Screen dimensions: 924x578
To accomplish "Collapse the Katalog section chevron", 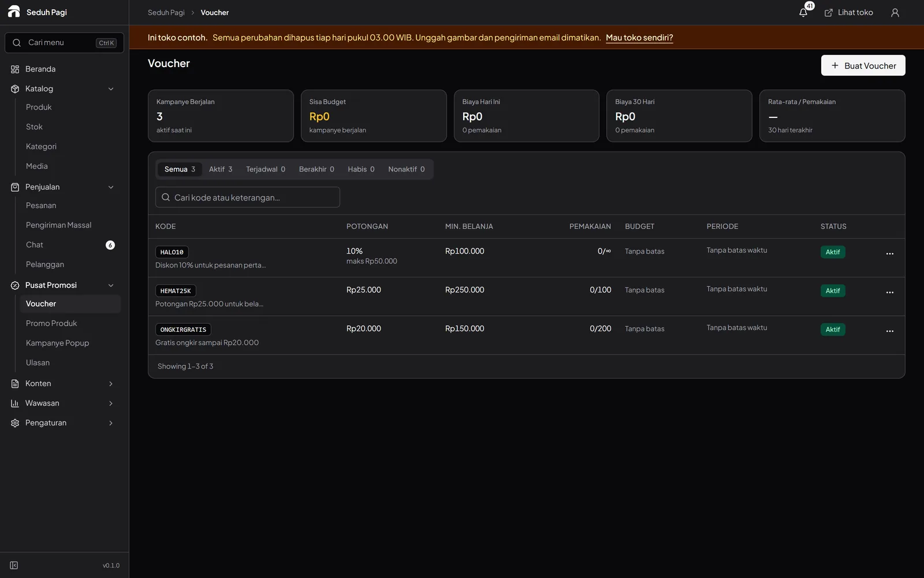I will click(111, 89).
